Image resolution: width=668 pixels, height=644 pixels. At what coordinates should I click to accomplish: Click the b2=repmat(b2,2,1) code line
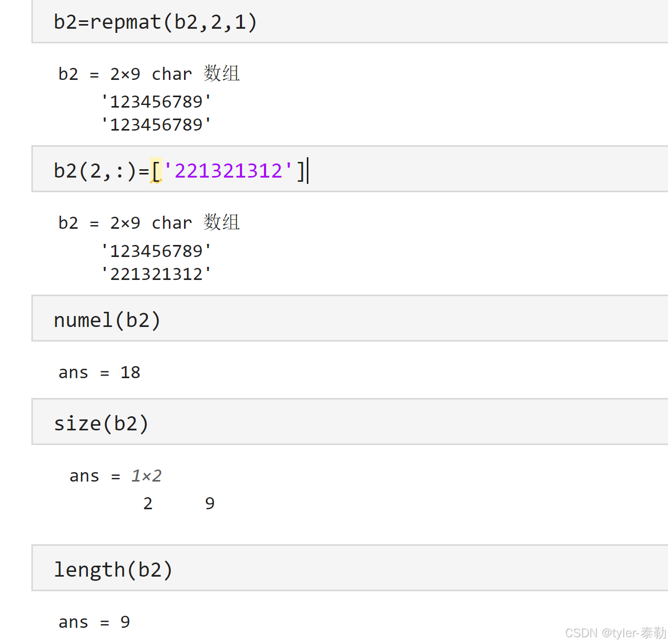(155, 22)
